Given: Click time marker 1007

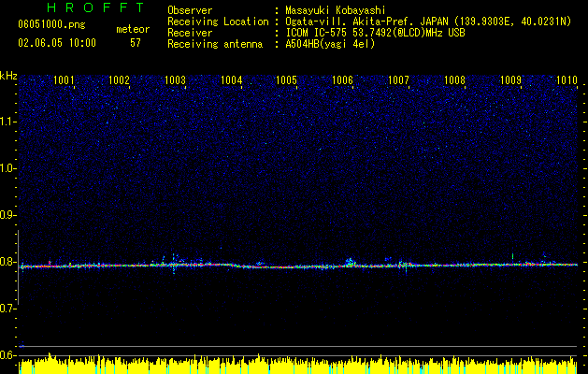Looking at the screenshot, I should point(398,80).
